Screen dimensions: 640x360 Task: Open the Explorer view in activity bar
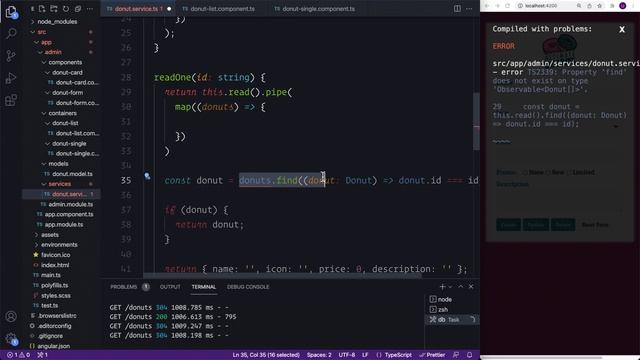click(11, 12)
